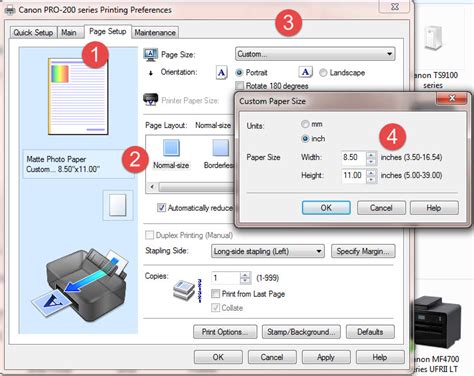Screen dimensions: 474x376
Task: Click the page layout preview thumbnail
Action: pos(78,97)
